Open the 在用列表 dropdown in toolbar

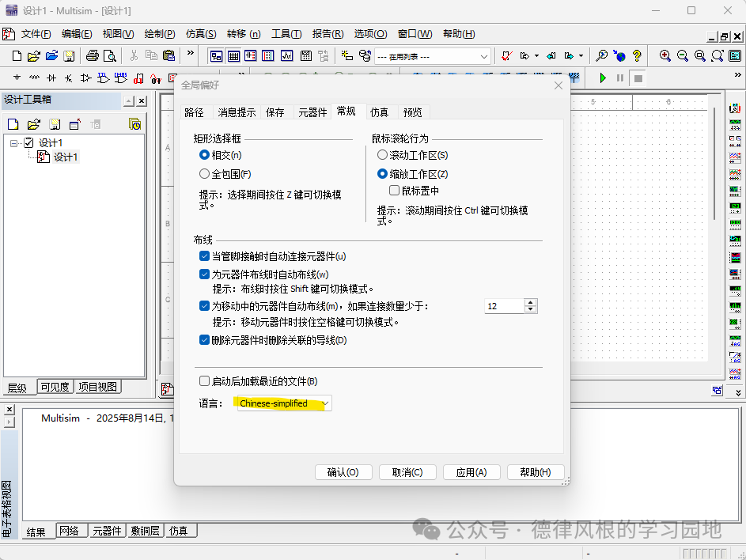[433, 57]
